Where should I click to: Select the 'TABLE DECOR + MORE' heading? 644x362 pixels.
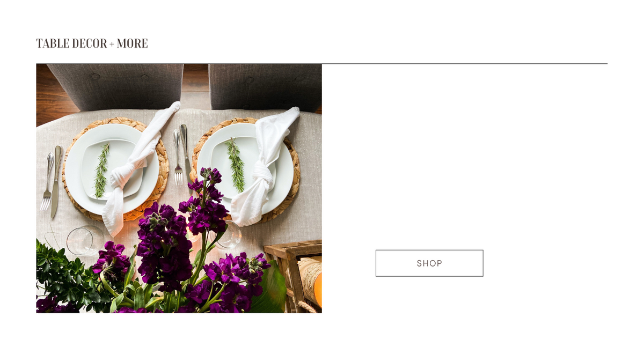pos(92,43)
